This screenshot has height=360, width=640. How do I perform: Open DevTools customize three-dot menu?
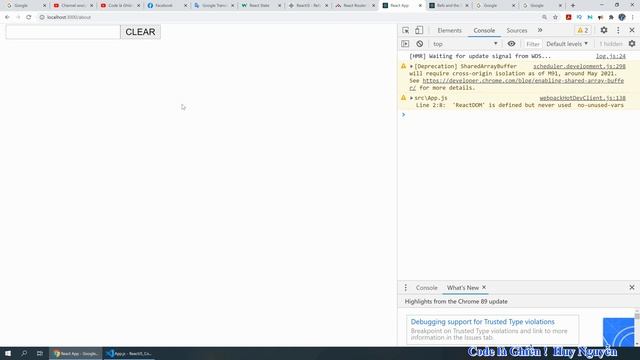(618, 30)
